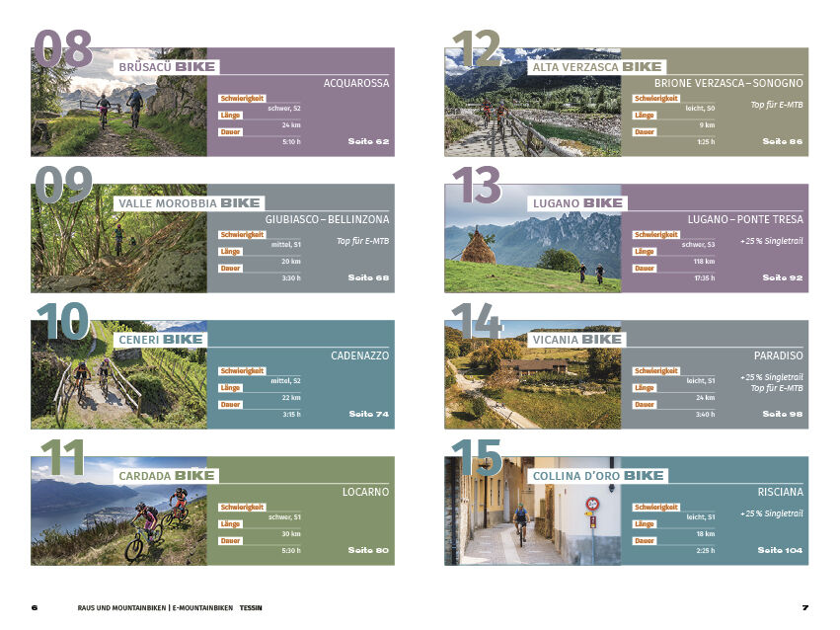Click Schwierigkeit label in Cardada Bike card
This screenshot has width=840, height=630.
point(241,508)
